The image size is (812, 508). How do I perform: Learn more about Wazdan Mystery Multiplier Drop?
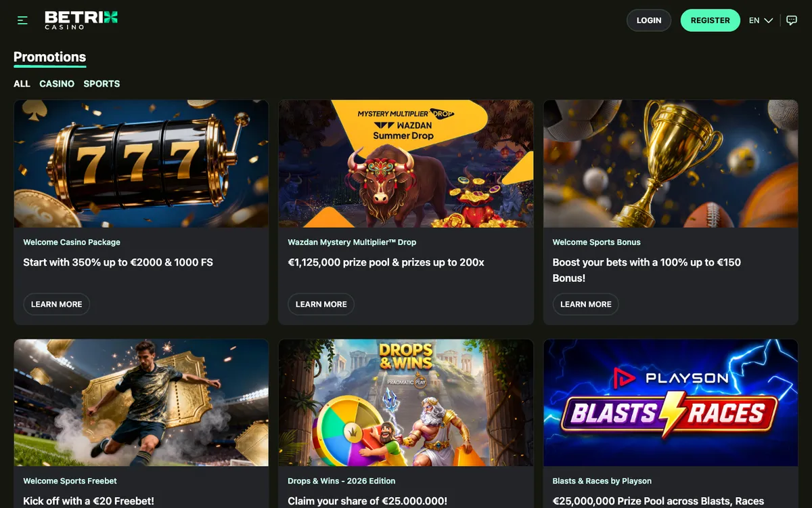click(x=321, y=304)
